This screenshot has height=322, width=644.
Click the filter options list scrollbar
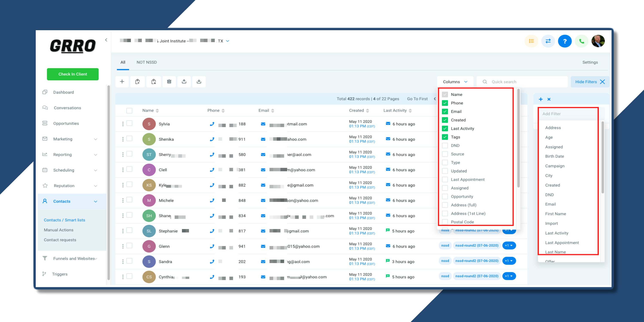click(x=603, y=158)
